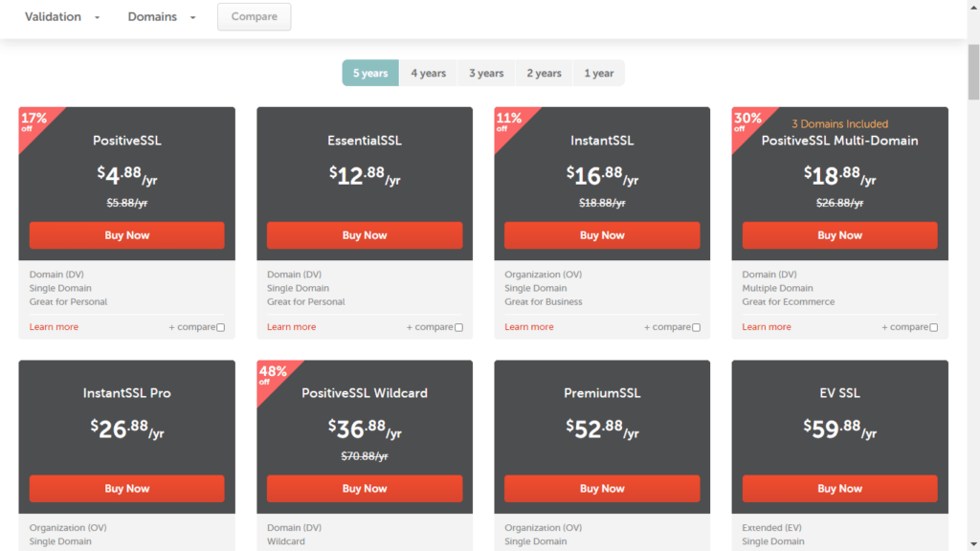980x551 pixels.
Task: Click the 17% off badge on PositiveSSL
Action: click(33, 121)
